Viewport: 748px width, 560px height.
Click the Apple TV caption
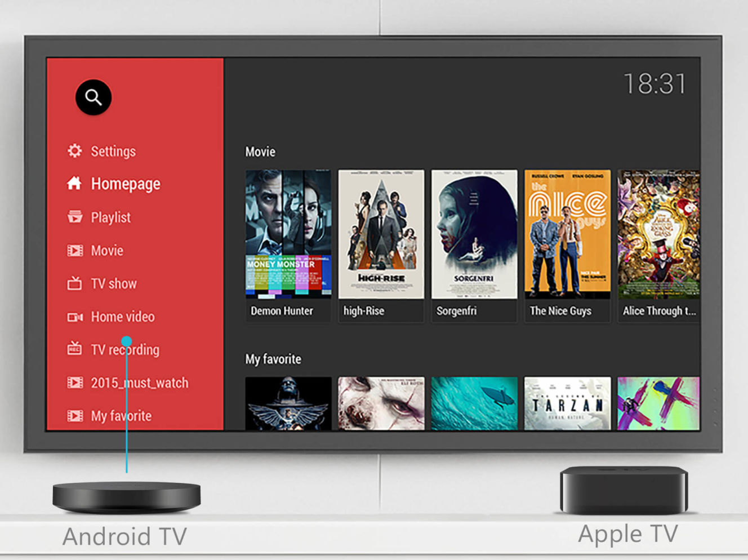coord(628,534)
